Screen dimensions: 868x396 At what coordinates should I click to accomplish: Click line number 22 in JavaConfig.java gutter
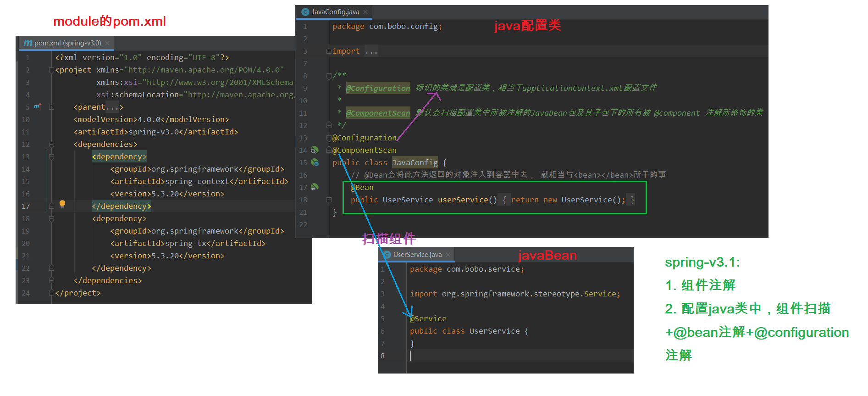pyautogui.click(x=303, y=224)
